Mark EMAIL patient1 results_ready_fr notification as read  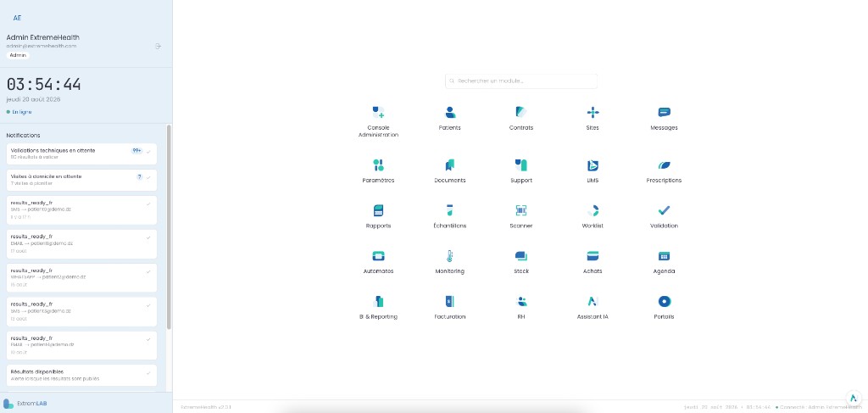[x=148, y=237]
